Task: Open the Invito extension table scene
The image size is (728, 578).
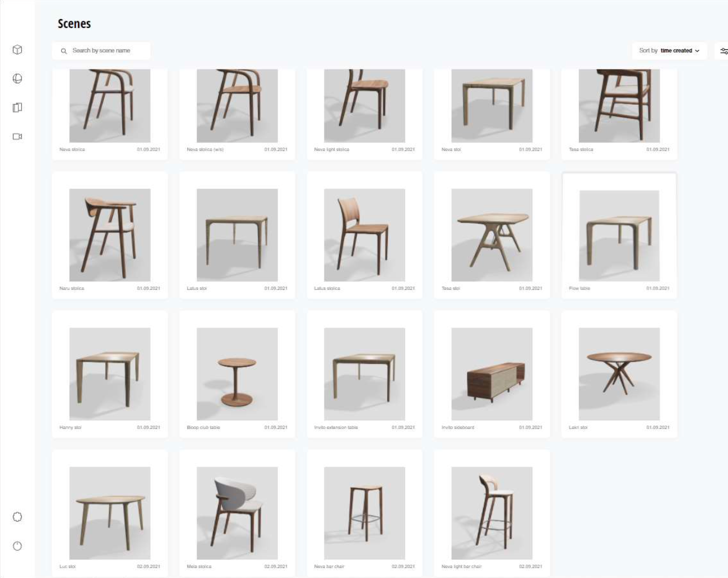Action: click(364, 374)
